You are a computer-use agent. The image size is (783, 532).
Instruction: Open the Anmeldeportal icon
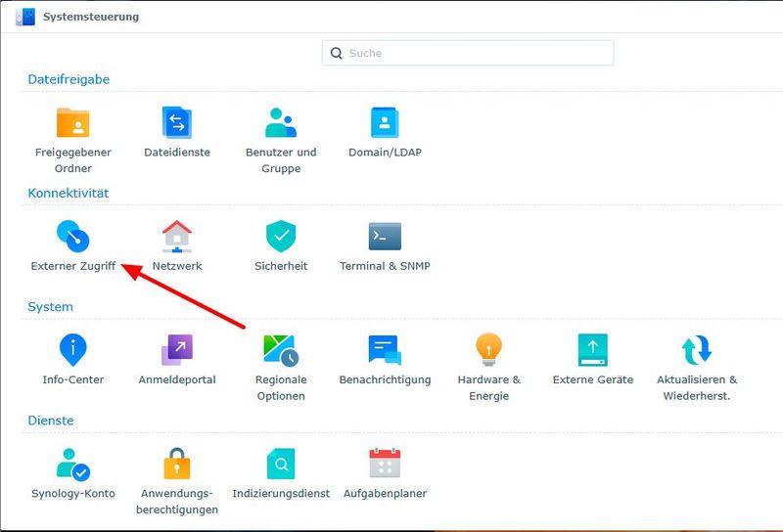(x=177, y=350)
